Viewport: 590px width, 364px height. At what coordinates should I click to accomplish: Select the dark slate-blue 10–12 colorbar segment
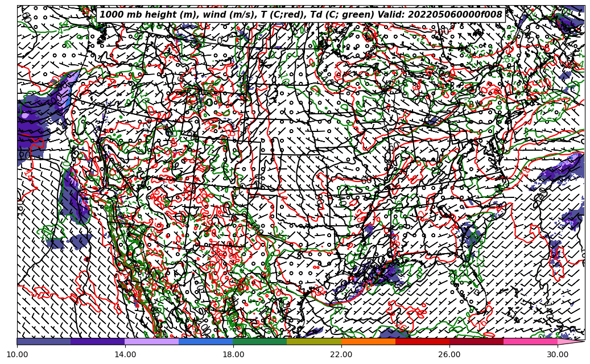coord(44,341)
